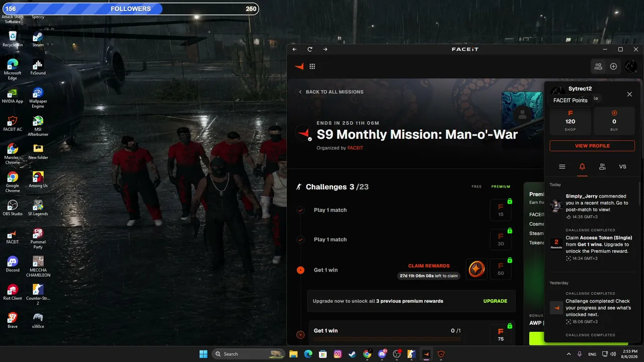The height and width of the screenshot is (362, 644).
Task: Open New folder on the desktop
Action: click(x=38, y=152)
